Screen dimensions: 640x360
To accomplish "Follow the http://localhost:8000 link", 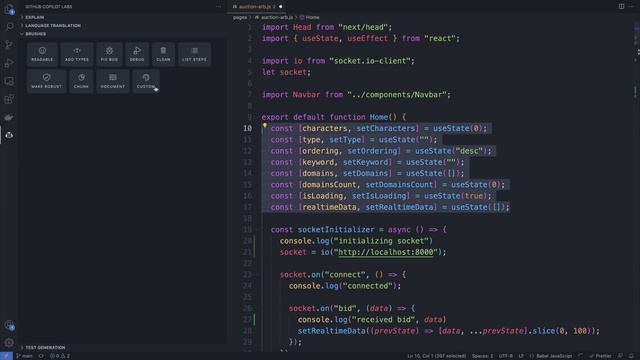I will click(x=386, y=252).
